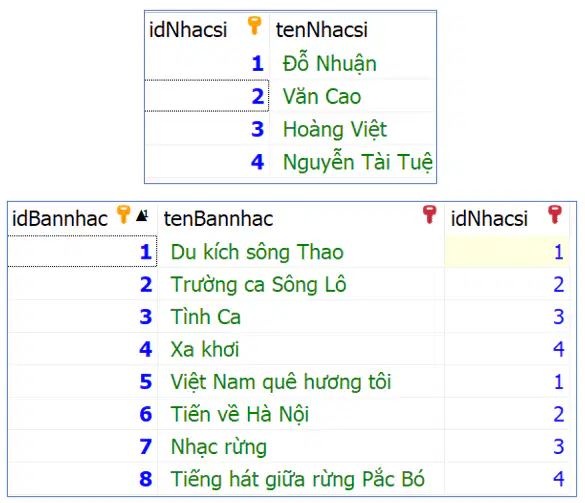Viewport: 585px width, 503px height.
Task: Click the song Du kích sông Thao
Action: click(257, 252)
